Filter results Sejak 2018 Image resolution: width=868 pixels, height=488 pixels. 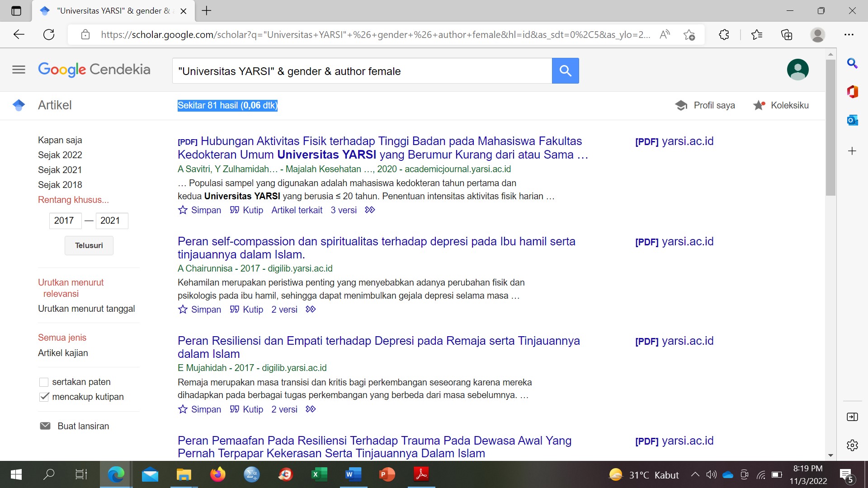pyautogui.click(x=60, y=185)
